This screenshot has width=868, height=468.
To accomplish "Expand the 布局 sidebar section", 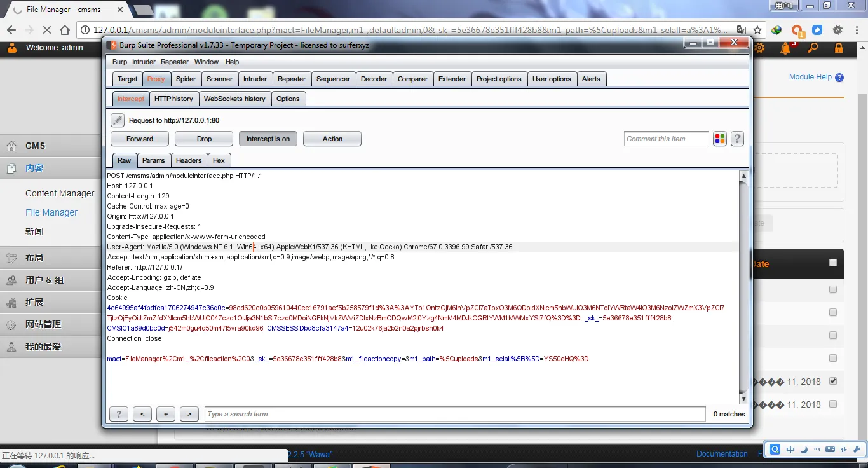I will coord(34,258).
